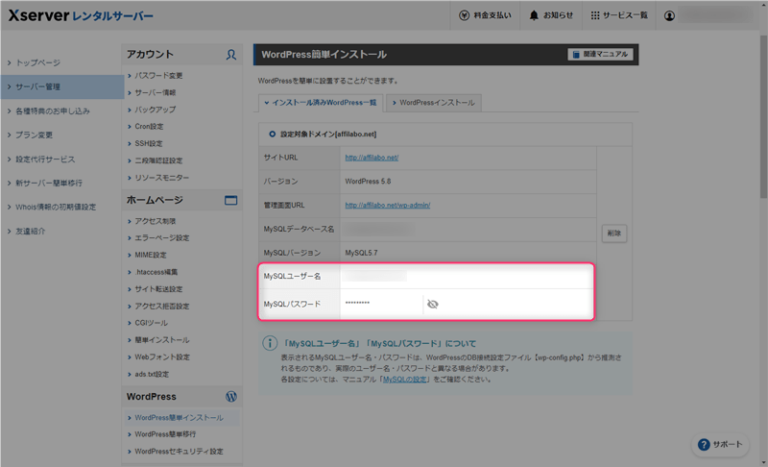Toggle MySQL password visibility eye icon

[x=433, y=303]
